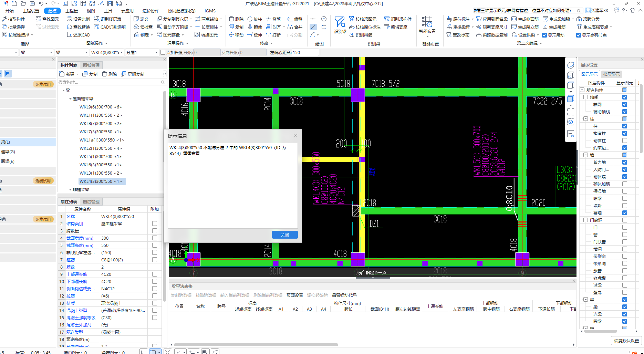The height and width of the screenshot is (354, 644).
Task: Open the 云检查 cloud check tool
Action: click(143, 27)
